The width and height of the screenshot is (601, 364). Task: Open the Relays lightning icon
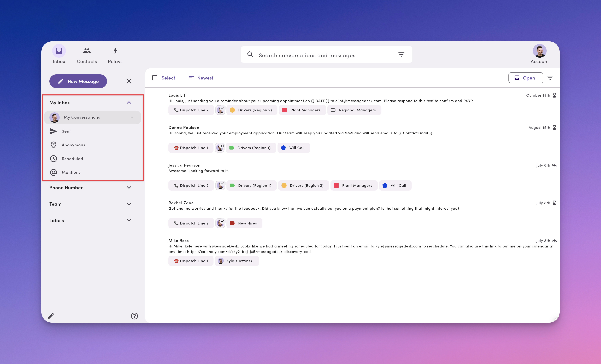click(x=115, y=51)
